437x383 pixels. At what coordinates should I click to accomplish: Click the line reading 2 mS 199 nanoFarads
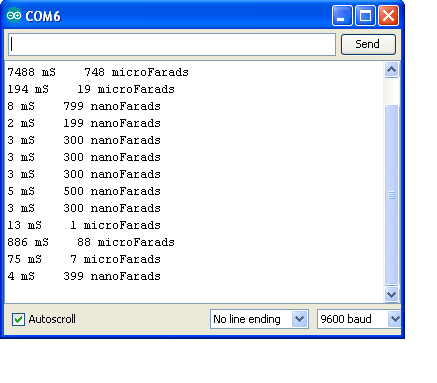coord(84,123)
